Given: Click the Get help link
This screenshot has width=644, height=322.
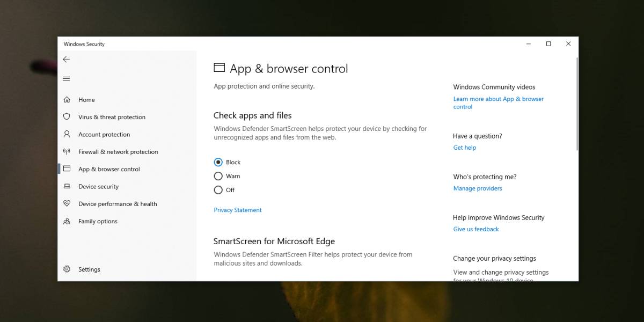Looking at the screenshot, I should [465, 148].
